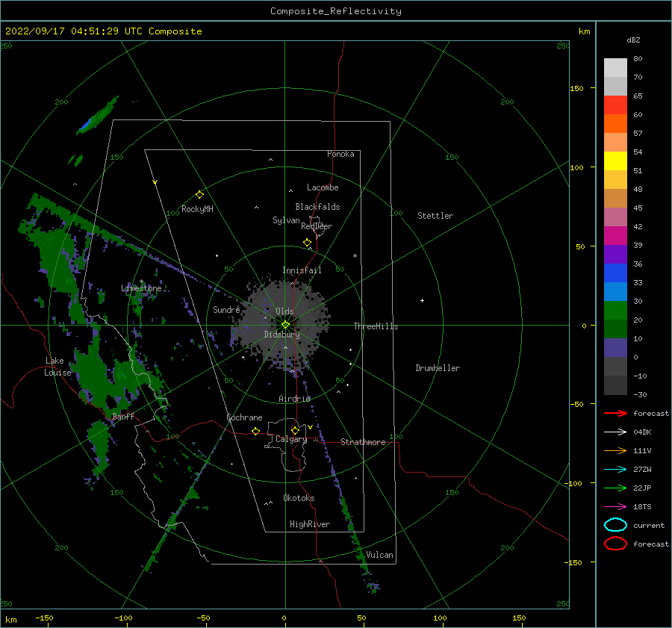Click the 04DK legend text
This screenshot has width=672, height=628.
click(642, 432)
